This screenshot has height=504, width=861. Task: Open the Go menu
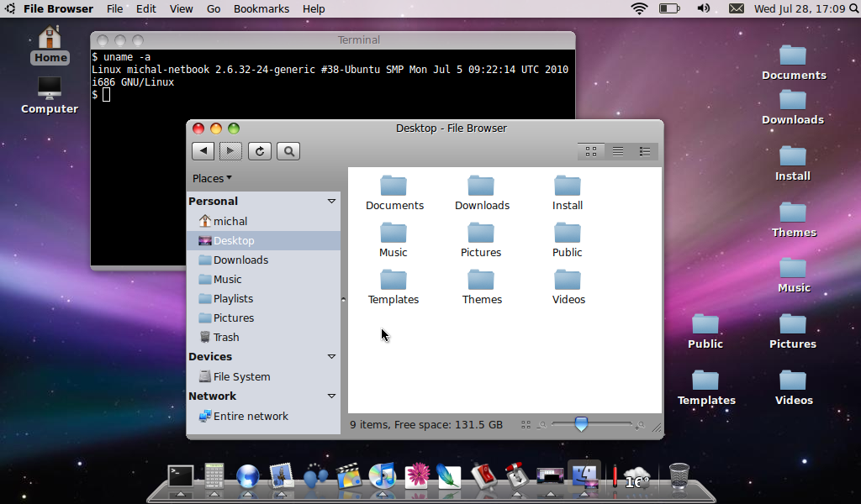214,8
